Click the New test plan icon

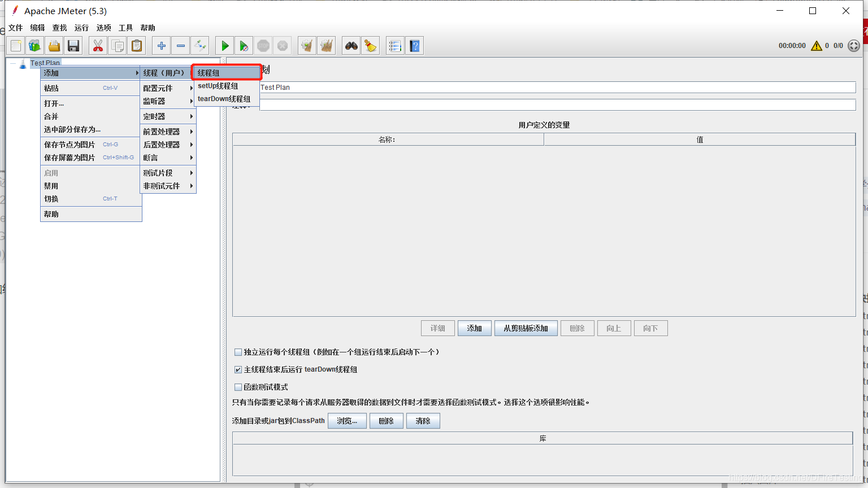(x=16, y=46)
